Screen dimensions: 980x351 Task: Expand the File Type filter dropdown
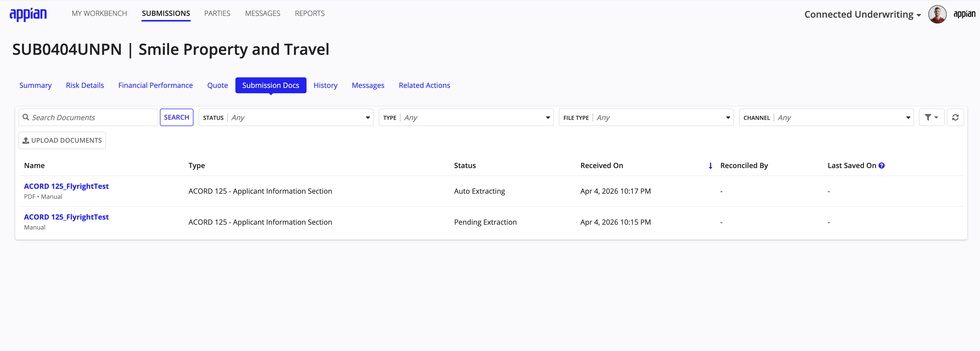tap(646, 117)
